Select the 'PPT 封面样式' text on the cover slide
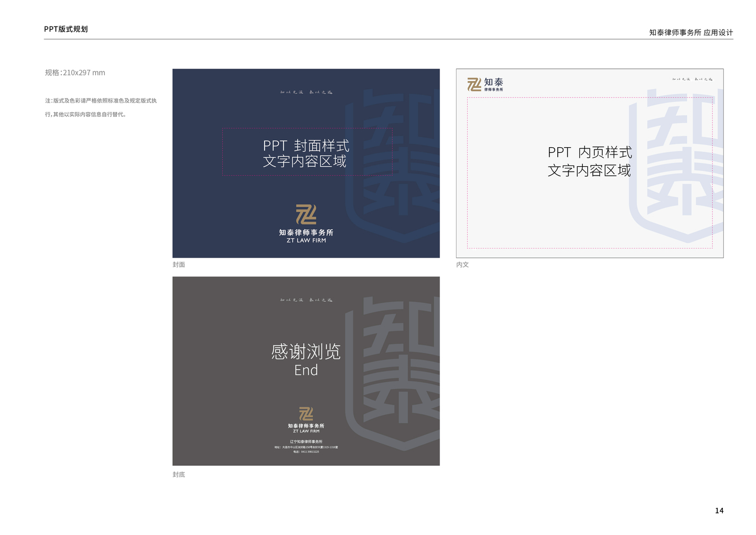756x535 pixels. pyautogui.click(x=306, y=146)
